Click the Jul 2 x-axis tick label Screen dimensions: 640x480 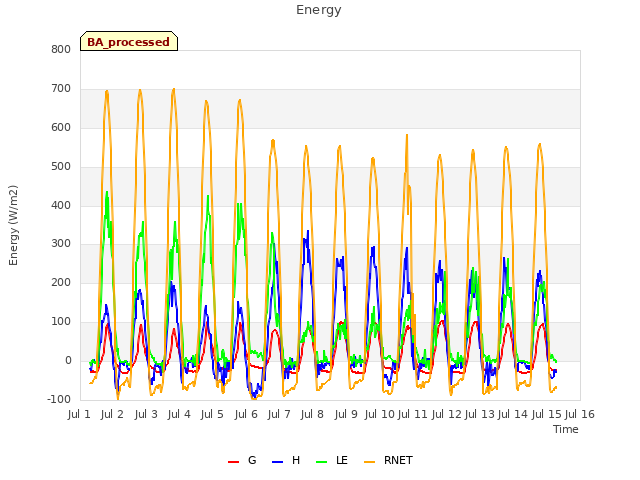(112, 414)
